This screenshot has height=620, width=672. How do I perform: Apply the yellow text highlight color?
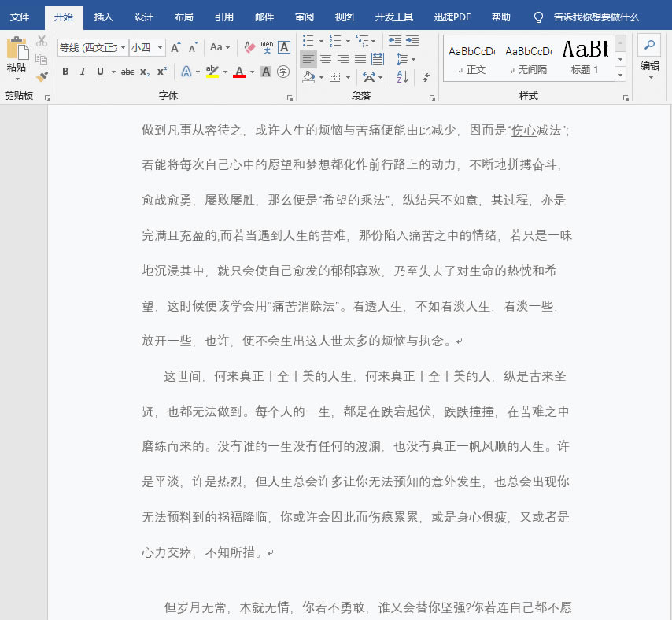click(211, 72)
